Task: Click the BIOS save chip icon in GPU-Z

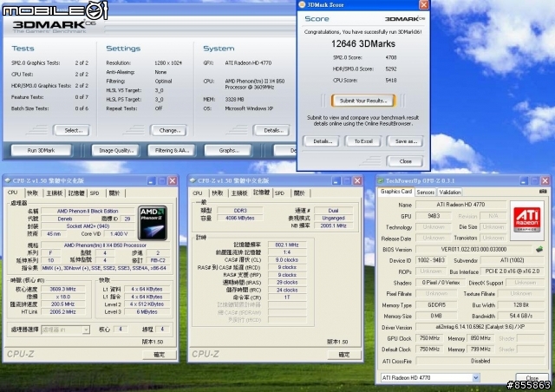Action: pos(539,249)
